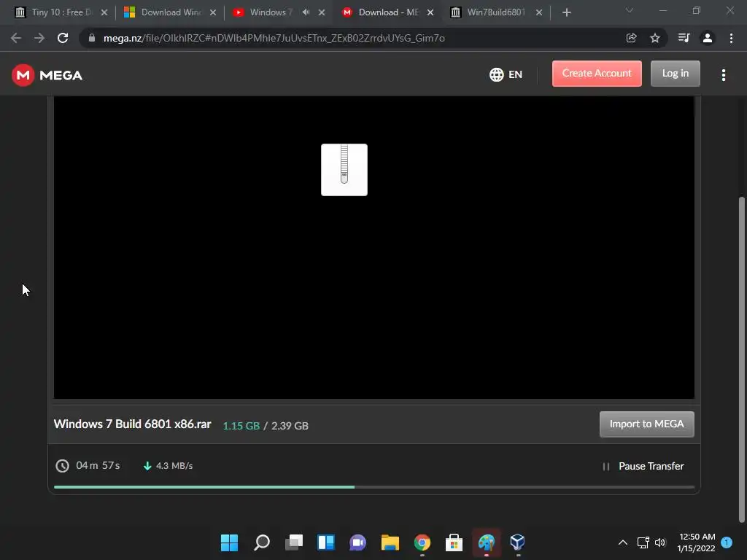This screenshot has height=560, width=747.
Task: Open the volume tray icon
Action: [659, 542]
